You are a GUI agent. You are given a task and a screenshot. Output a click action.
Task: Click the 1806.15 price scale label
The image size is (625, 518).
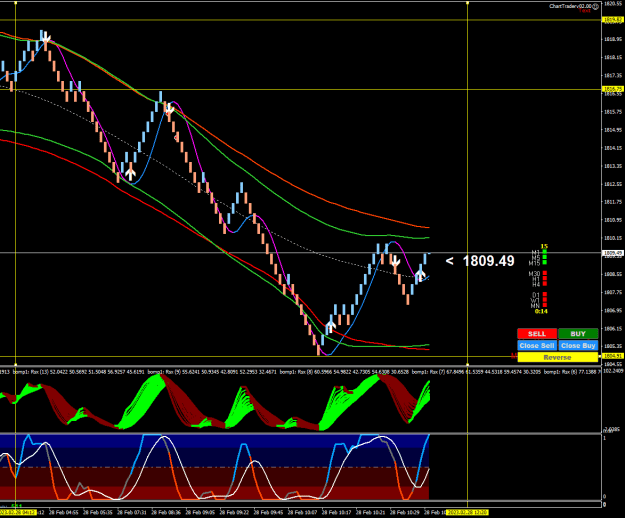point(613,329)
